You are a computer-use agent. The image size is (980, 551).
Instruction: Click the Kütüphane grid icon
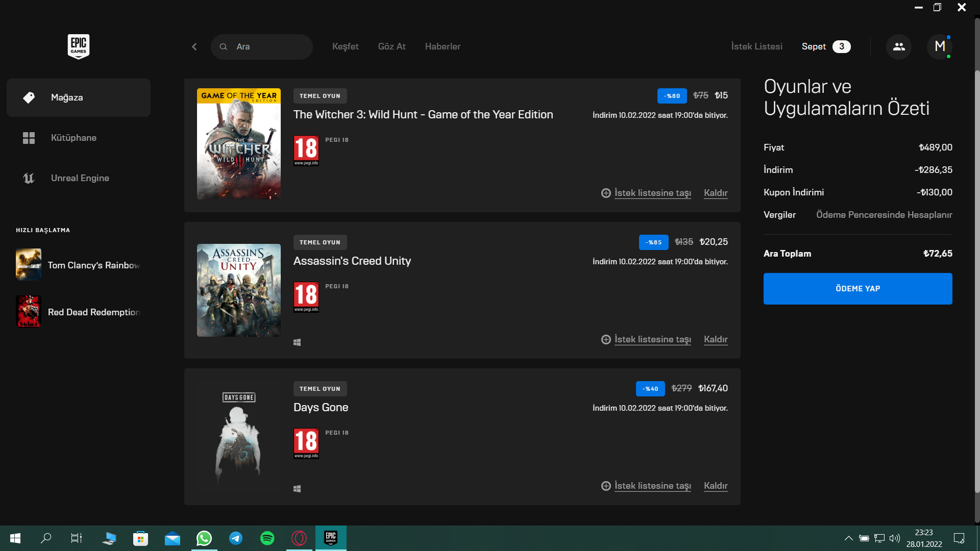29,138
